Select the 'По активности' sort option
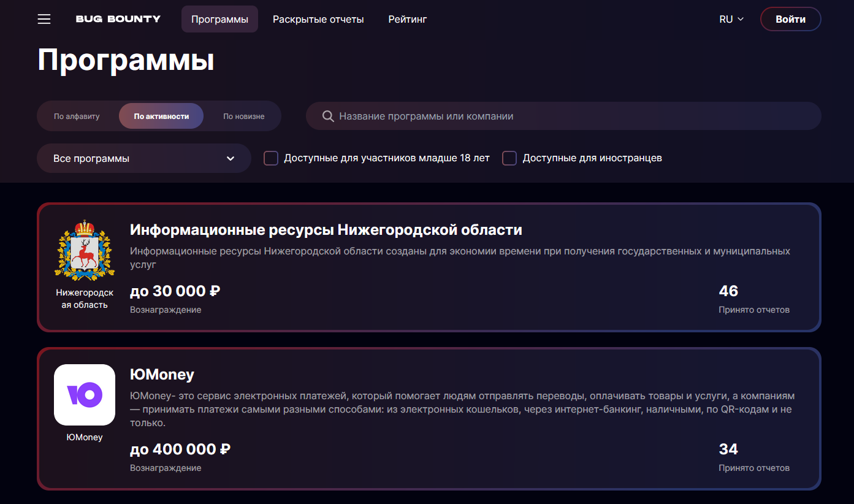The width and height of the screenshot is (854, 504). [x=161, y=116]
